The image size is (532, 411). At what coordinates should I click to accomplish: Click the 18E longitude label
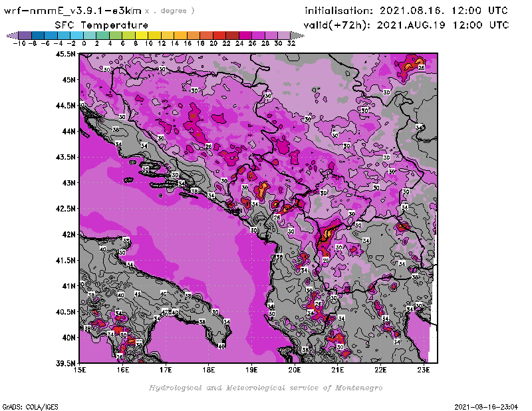209,370
